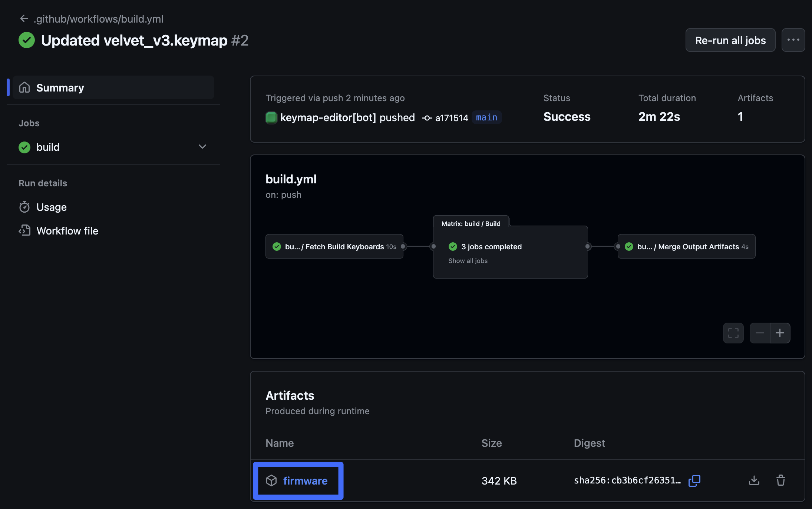Open commit a171514 link
The width and height of the screenshot is (812, 509).
pyautogui.click(x=451, y=118)
